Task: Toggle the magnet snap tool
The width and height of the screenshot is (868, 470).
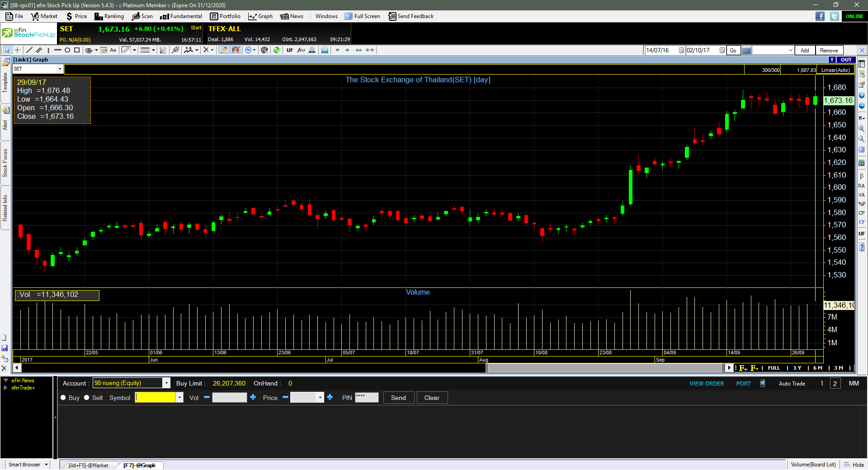Action: [x=236, y=50]
